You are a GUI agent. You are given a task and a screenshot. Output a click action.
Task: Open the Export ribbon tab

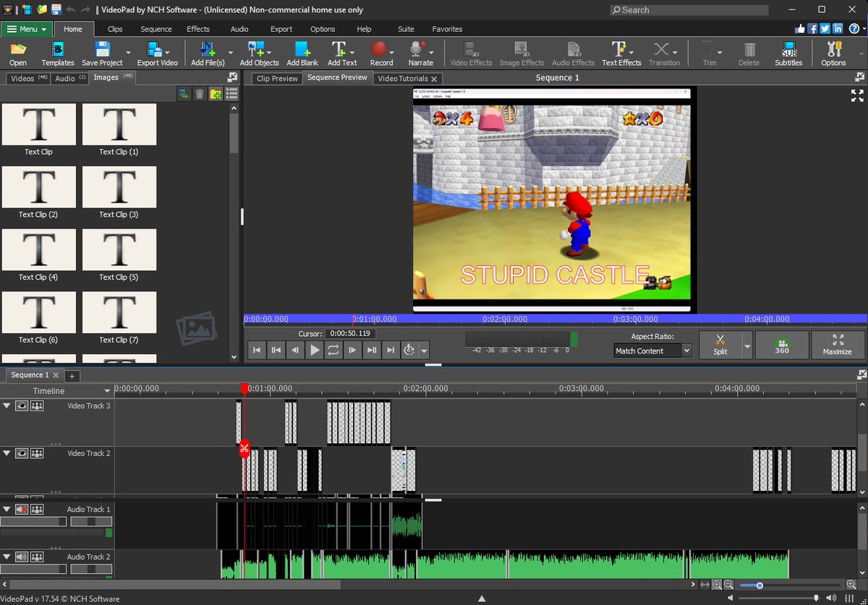point(281,29)
